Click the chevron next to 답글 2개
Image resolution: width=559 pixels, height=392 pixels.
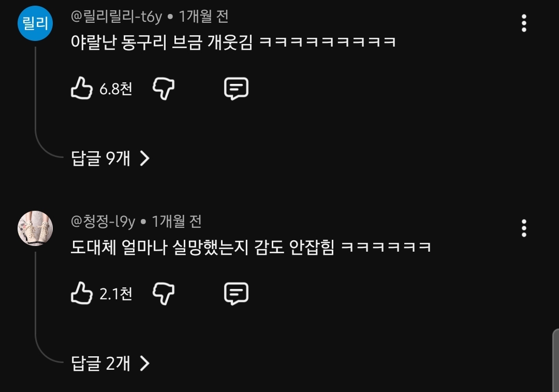click(x=144, y=363)
